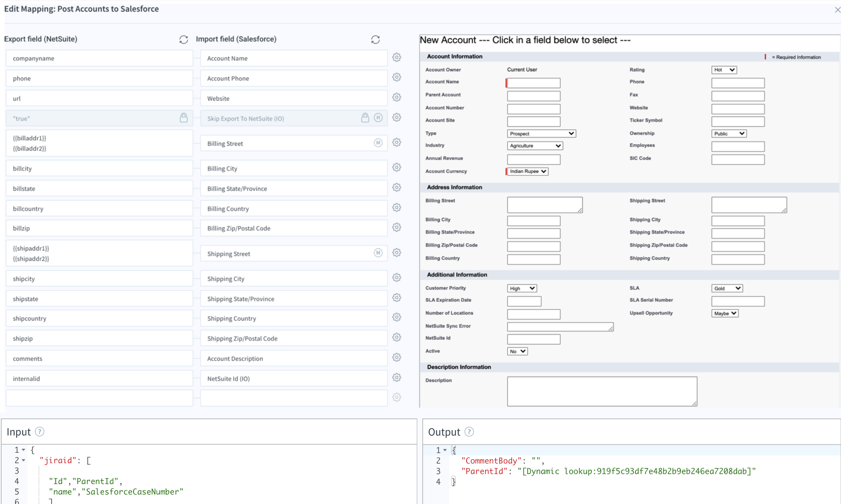Image resolution: width=841 pixels, height=504 pixels.
Task: Click the lock icon in Skip Export To NetSuite field
Action: [x=365, y=118]
